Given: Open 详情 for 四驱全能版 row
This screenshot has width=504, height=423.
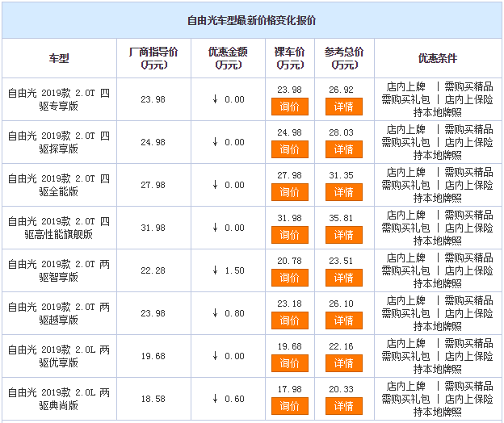Looking at the screenshot, I should [344, 192].
